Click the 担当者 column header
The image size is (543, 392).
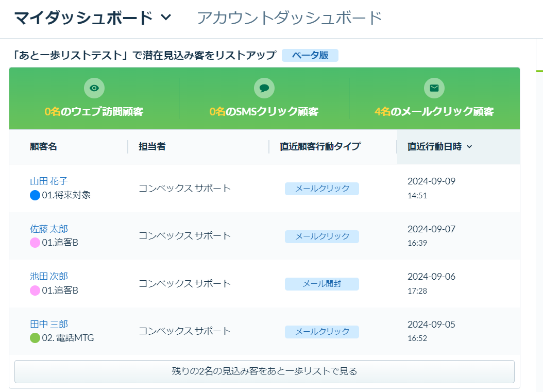pyautogui.click(x=152, y=146)
